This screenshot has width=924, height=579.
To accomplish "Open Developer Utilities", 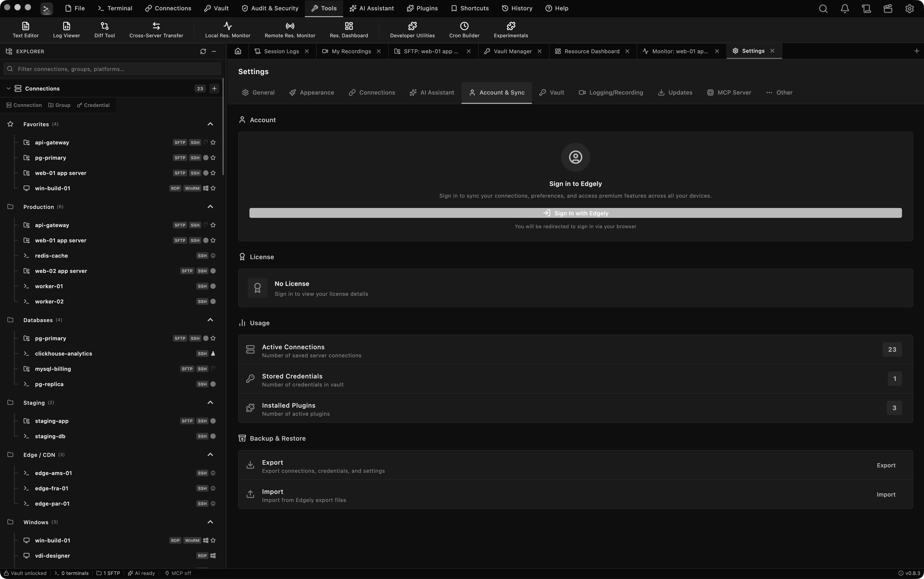I will 412,30.
